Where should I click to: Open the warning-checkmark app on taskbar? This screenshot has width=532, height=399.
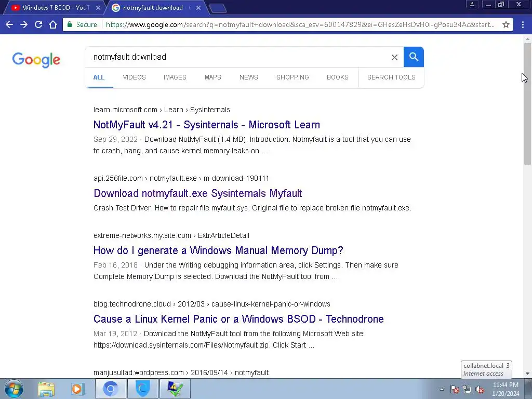[x=175, y=389]
